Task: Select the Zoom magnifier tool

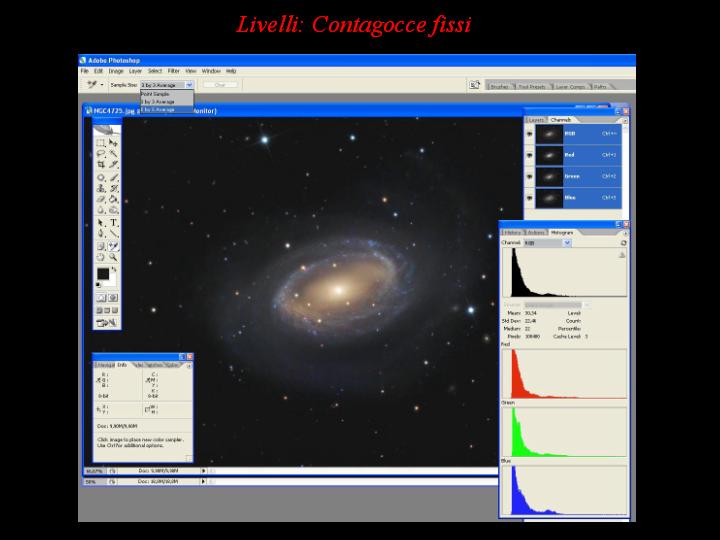Action: [113, 258]
